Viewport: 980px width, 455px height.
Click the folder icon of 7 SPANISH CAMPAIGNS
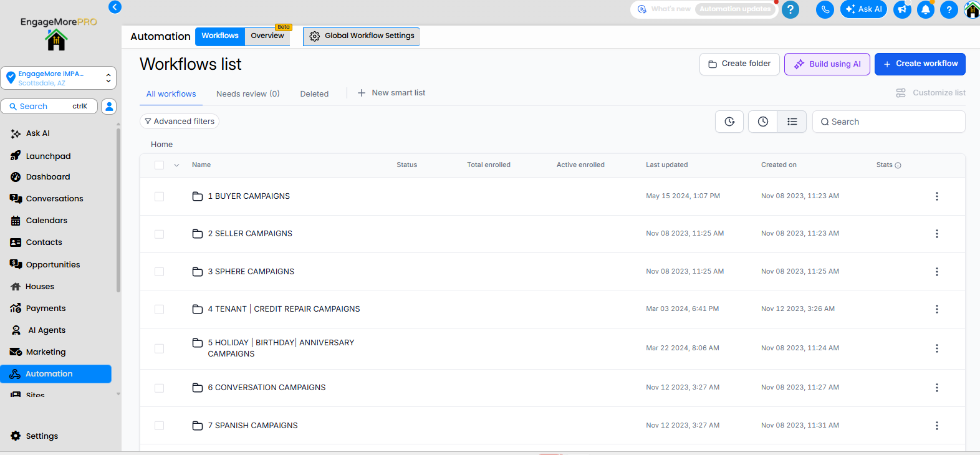click(x=198, y=426)
